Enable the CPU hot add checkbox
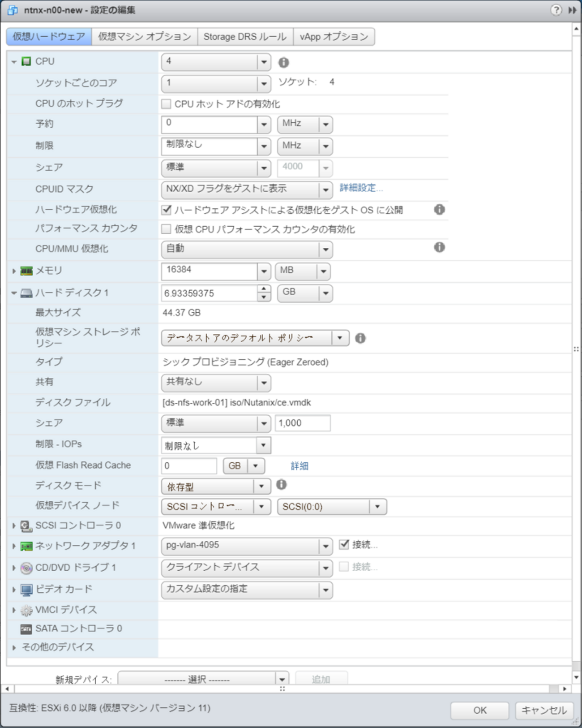Viewport: 582px width, 728px height. [167, 104]
